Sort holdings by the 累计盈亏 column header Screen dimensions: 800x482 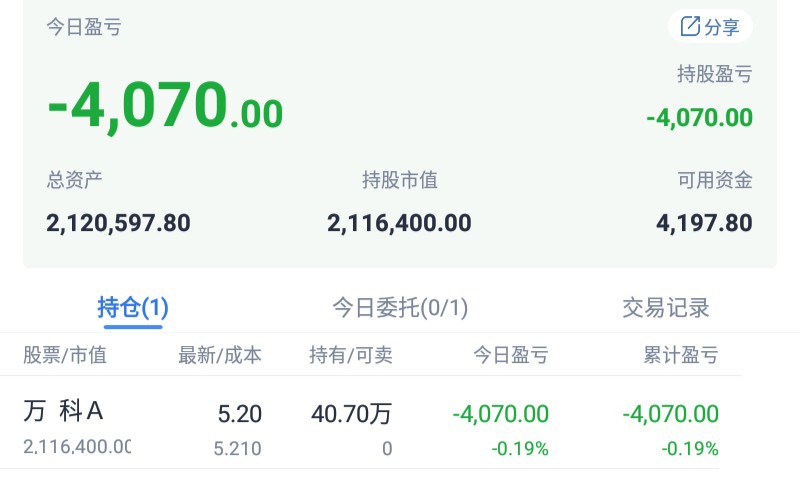point(680,355)
